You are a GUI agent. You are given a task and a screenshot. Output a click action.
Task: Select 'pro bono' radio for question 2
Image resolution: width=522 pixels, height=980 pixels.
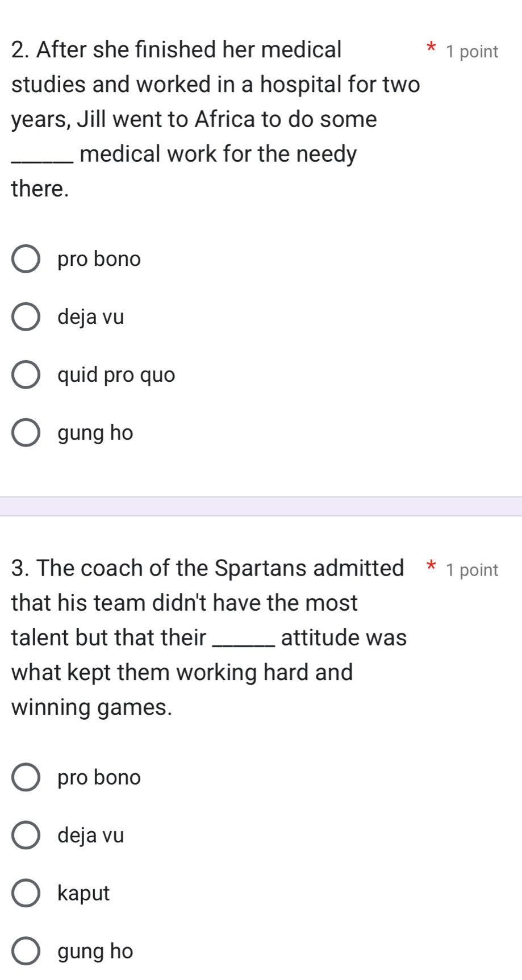pos(26,259)
